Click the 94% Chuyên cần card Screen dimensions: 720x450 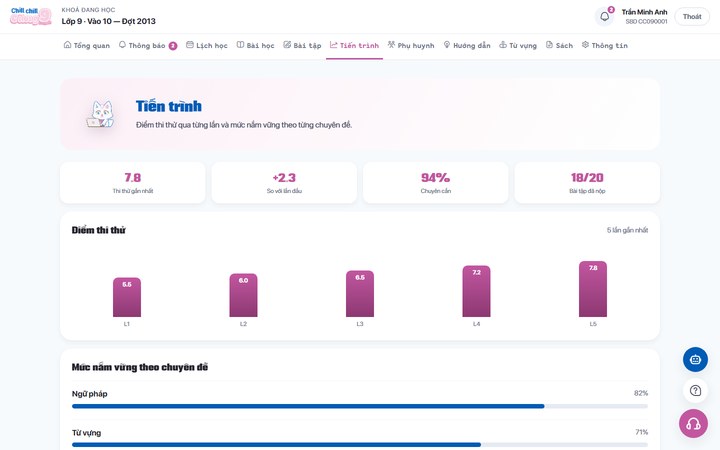pyautogui.click(x=435, y=182)
